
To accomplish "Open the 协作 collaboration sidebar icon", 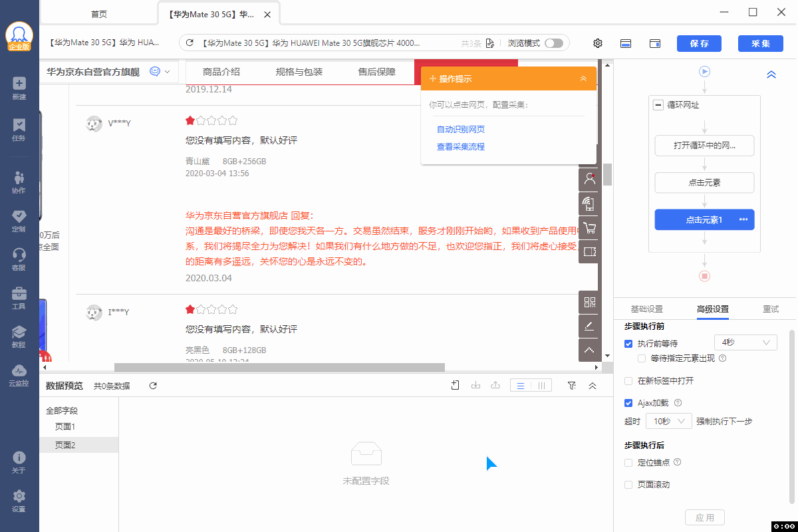I will click(x=19, y=182).
